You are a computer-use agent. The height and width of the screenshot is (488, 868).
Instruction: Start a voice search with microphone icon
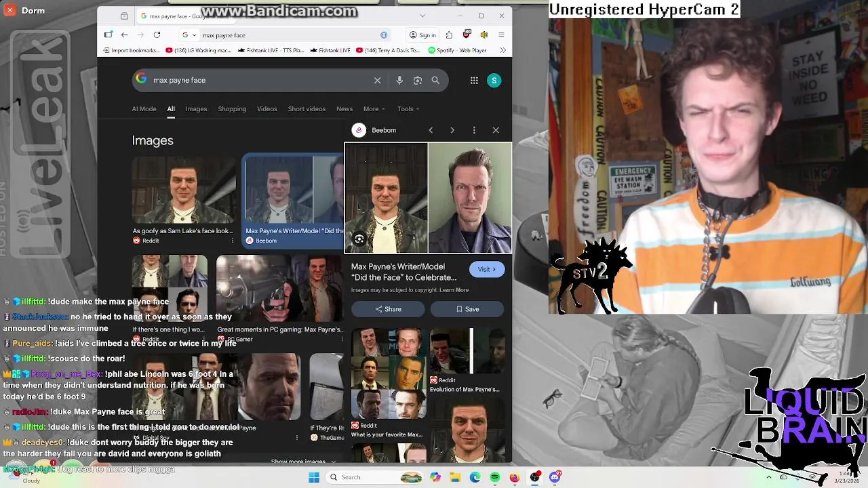pyautogui.click(x=399, y=80)
